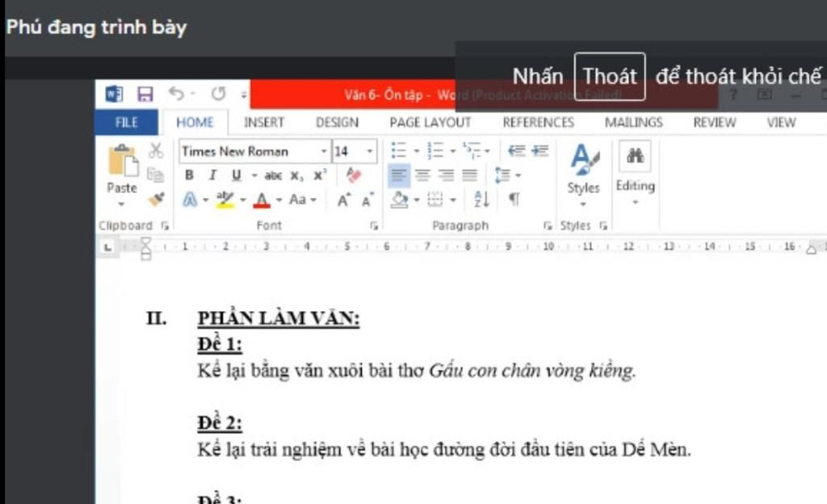Click the Decrease Indent icon
This screenshot has height=504, width=827.
[516, 151]
